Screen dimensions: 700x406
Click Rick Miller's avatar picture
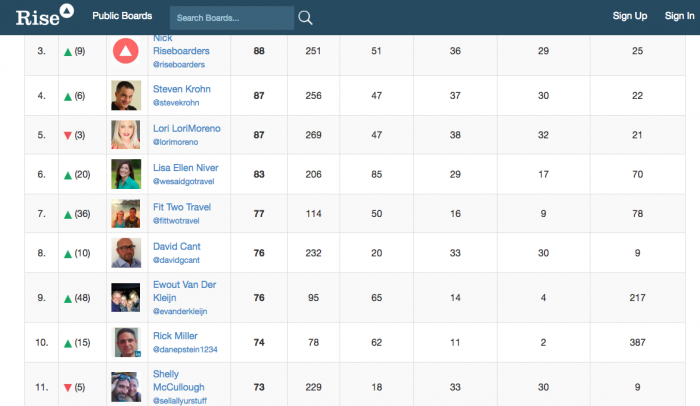pyautogui.click(x=125, y=342)
